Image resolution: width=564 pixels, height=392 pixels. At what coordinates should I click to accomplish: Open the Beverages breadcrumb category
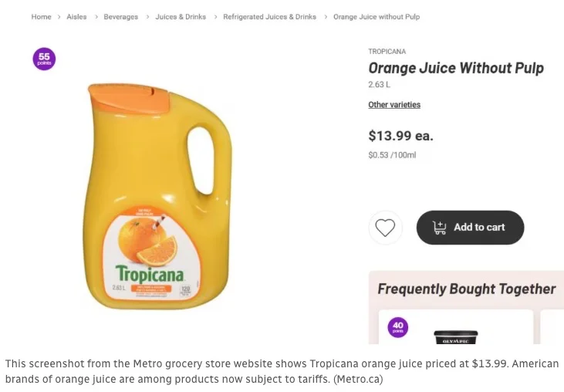tap(121, 17)
